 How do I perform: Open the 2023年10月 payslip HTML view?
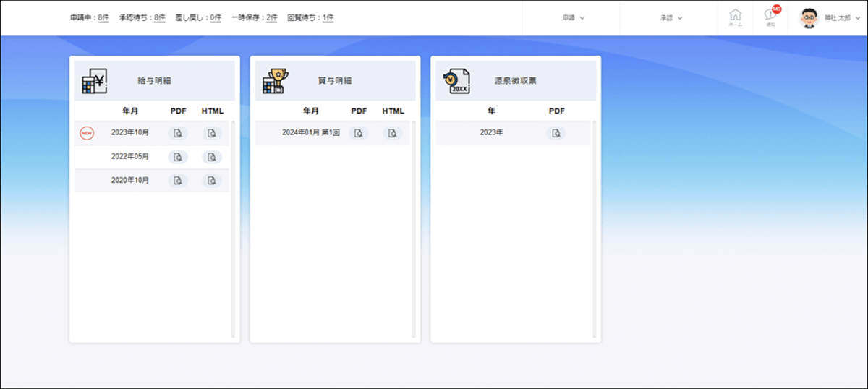coord(212,133)
